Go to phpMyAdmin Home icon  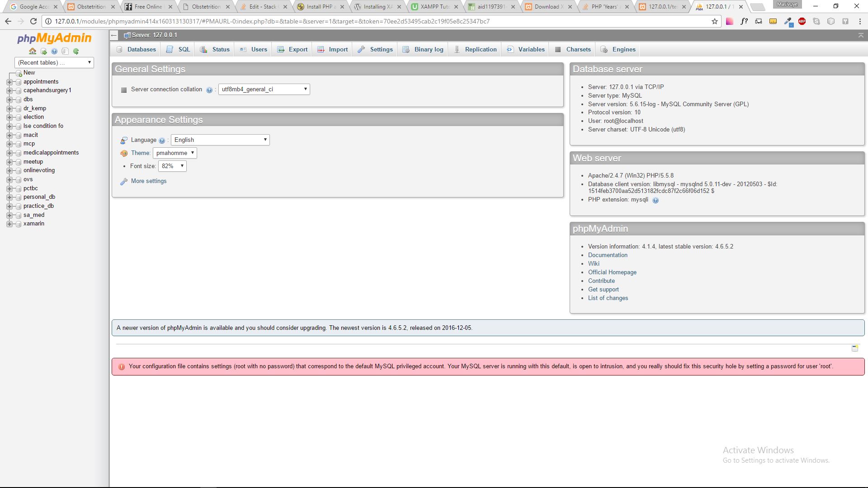pos(33,52)
